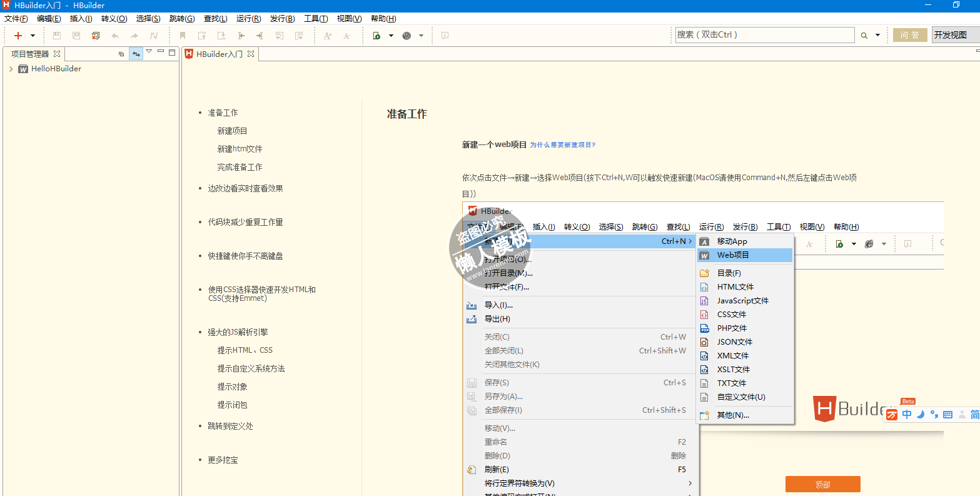Click the green run-in-browser icon
980x496 pixels.
[376, 36]
